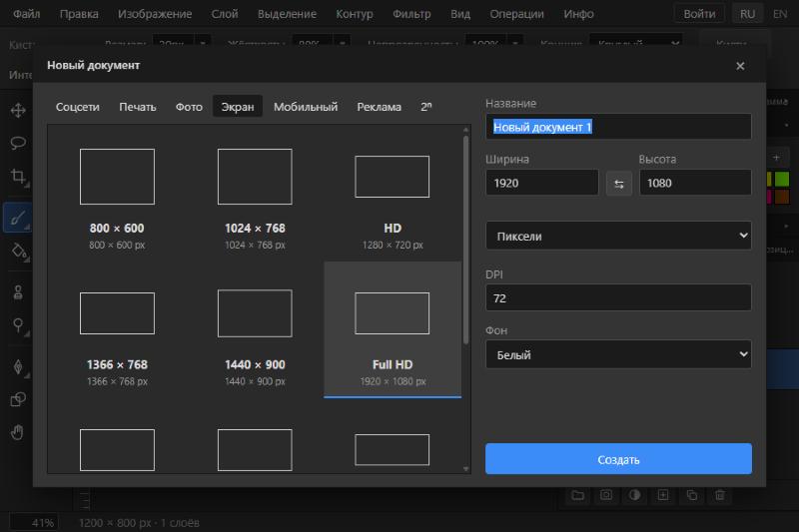Open the Фильтр menu
The height and width of the screenshot is (532, 799).
pyautogui.click(x=411, y=14)
